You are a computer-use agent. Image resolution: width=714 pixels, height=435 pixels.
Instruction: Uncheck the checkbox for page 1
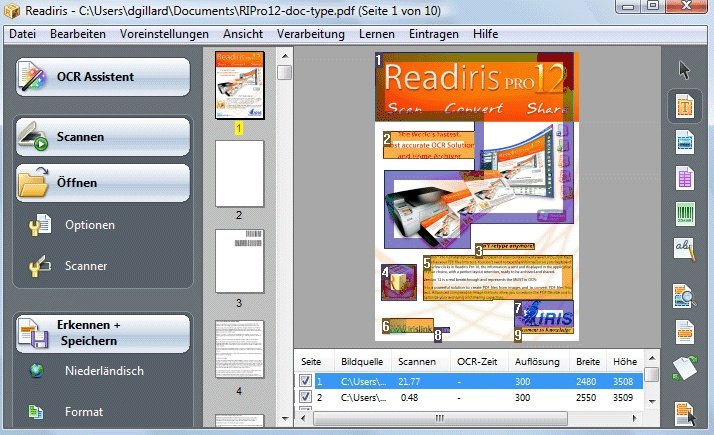[306, 381]
